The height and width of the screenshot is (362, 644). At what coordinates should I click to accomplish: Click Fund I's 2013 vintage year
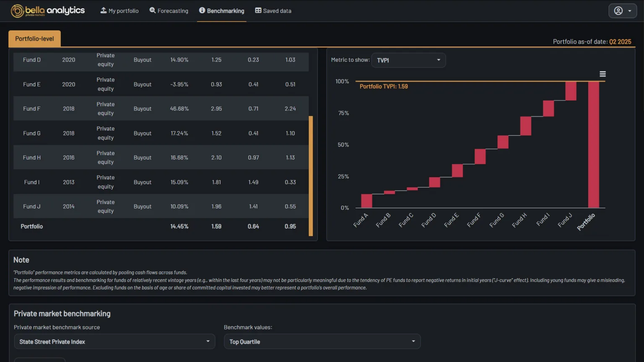(69, 182)
